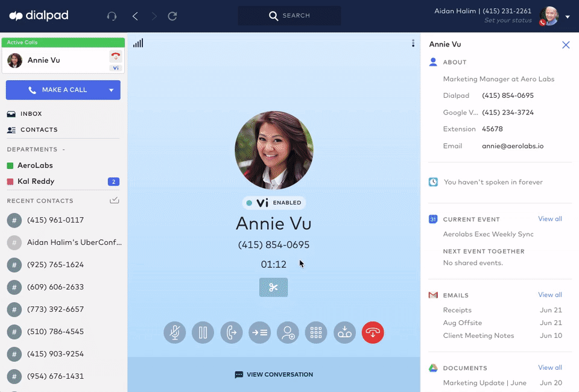Screen dimensions: 579x392
Task: Select recent contact (609) 606-2633
Action: [63, 287]
